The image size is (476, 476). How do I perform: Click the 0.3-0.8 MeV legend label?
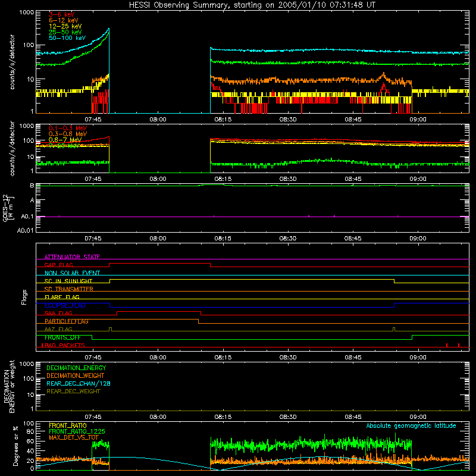click(68, 134)
